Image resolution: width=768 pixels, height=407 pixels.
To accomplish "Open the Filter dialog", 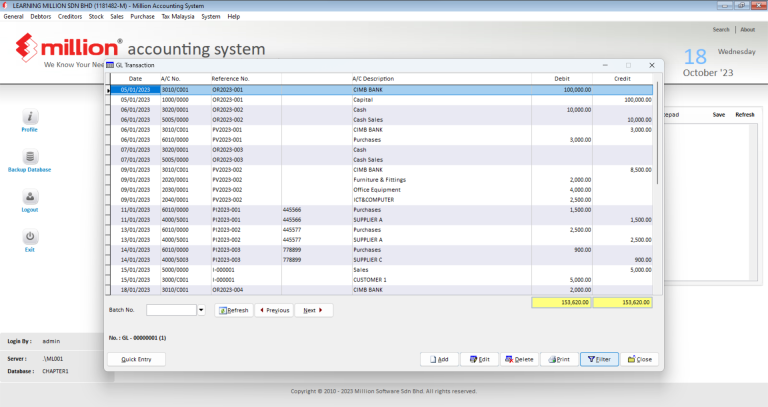I will (x=600, y=359).
